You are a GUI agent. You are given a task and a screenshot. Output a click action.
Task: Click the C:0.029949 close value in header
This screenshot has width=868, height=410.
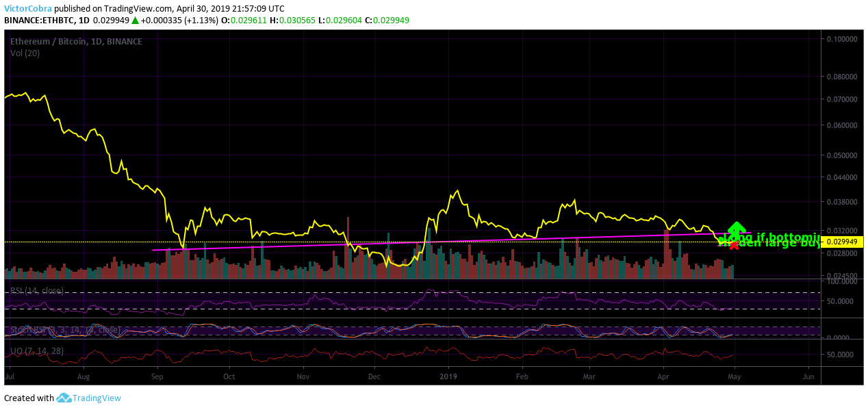[x=387, y=21]
